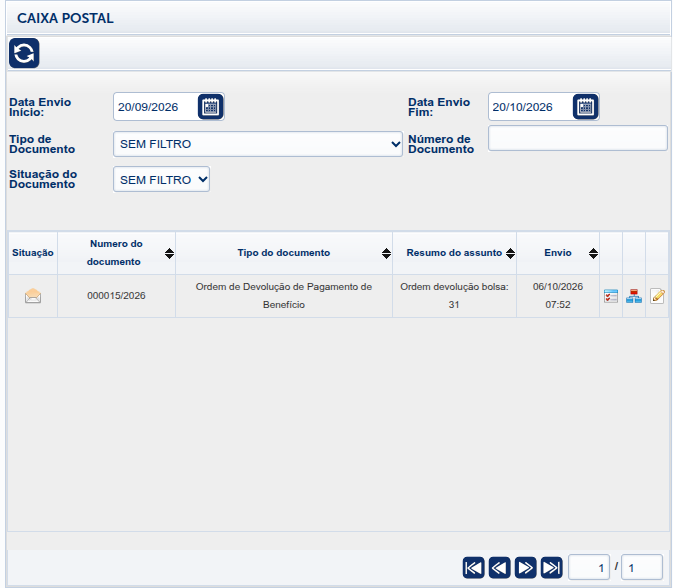Sort by Envio column arrows

(593, 254)
